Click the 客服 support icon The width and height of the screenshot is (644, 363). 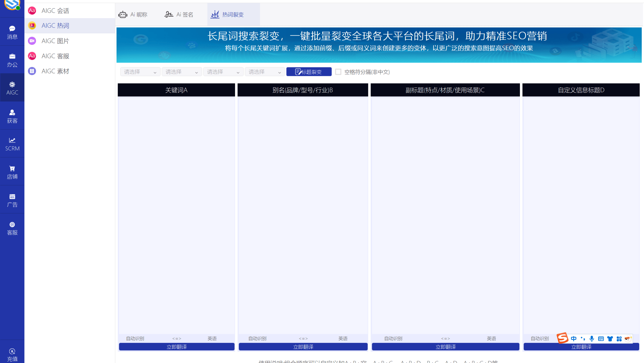click(12, 228)
